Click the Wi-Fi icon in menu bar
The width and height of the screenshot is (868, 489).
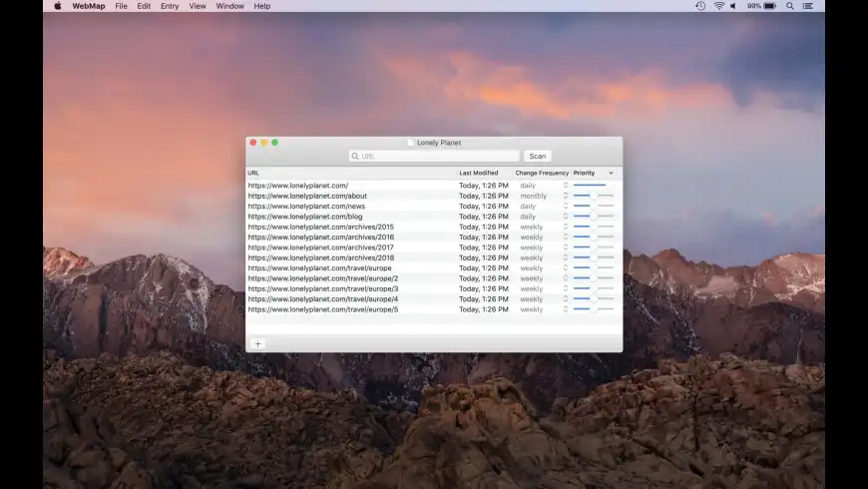pos(718,6)
